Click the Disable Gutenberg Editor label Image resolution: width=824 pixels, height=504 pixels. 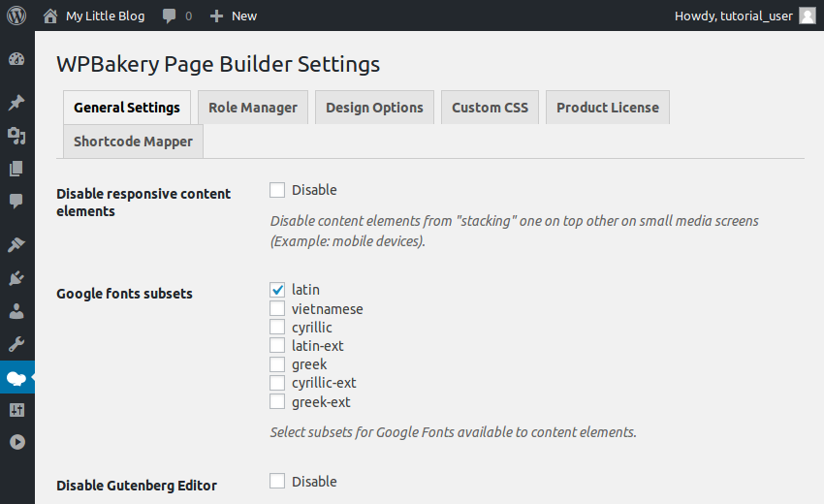click(x=137, y=485)
